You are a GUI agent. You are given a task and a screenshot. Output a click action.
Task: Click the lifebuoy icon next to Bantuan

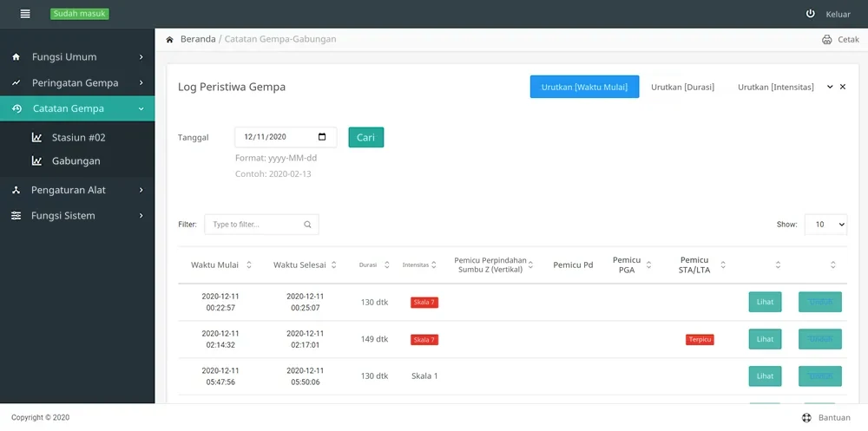pyautogui.click(x=806, y=418)
